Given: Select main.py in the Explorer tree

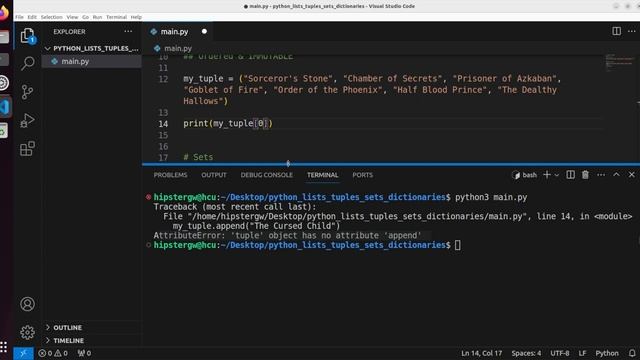Looking at the screenshot, I should pyautogui.click(x=92, y=61).
